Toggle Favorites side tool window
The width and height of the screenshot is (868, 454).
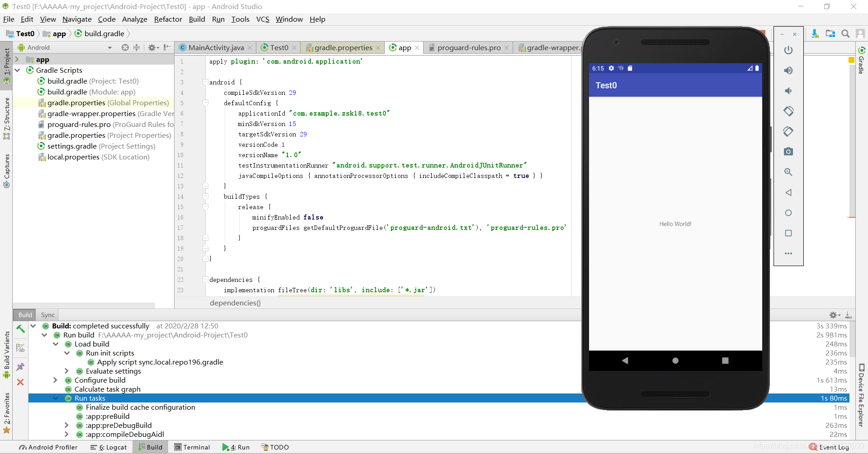(x=6, y=413)
